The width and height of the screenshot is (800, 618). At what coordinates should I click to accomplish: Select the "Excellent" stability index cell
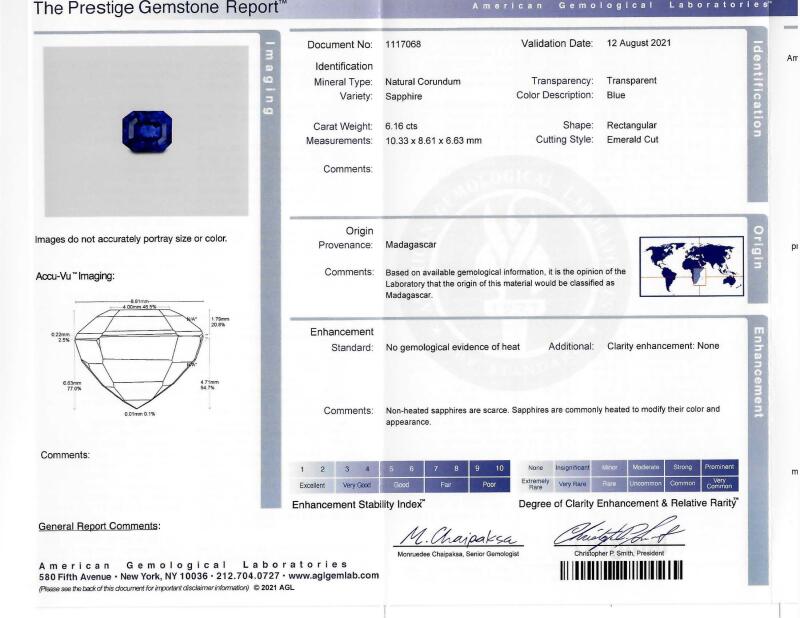tap(312, 484)
